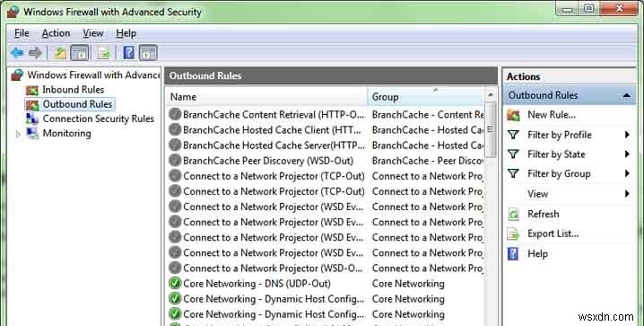
Task: Click Help action text in Actions pane
Action: [x=537, y=254]
